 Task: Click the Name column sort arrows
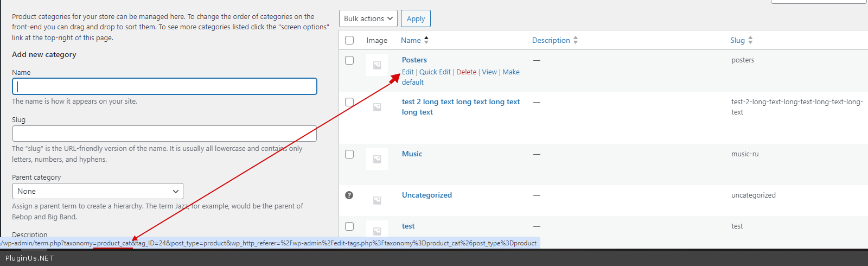pyautogui.click(x=426, y=40)
